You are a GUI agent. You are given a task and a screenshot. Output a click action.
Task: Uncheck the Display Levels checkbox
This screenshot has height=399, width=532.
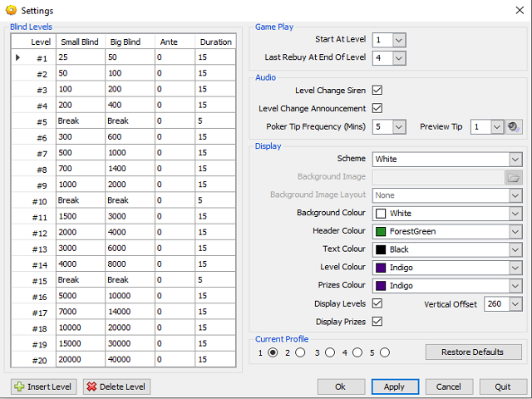coord(377,303)
